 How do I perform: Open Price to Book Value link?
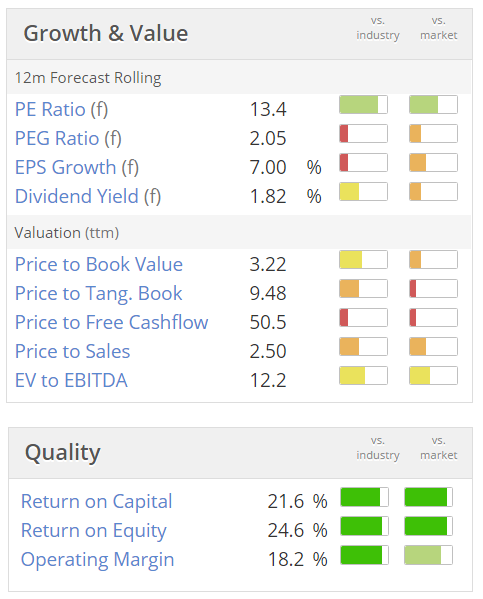[x=99, y=264]
